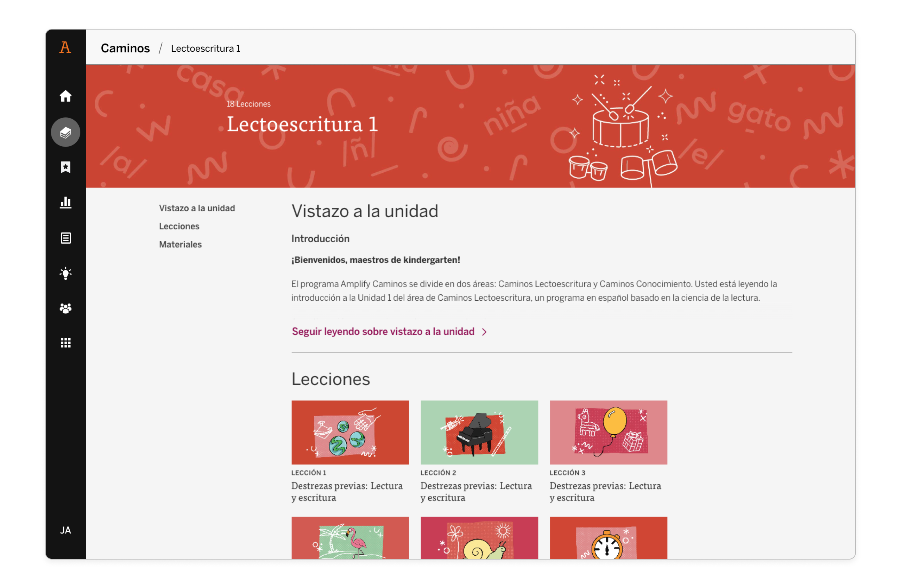901x588 pixels.
Task: Click the Caminos breadcrumb link
Action: coord(125,49)
